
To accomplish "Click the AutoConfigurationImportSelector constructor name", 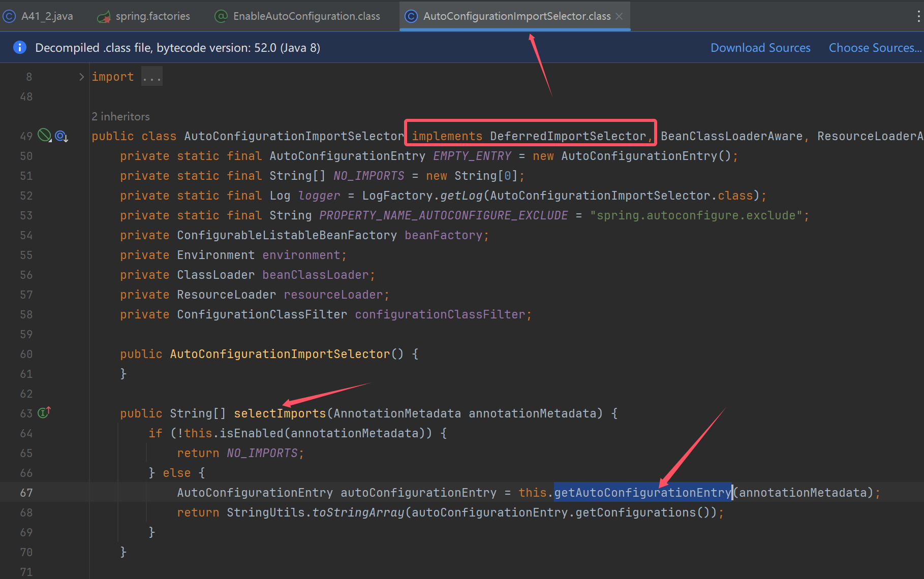I will click(280, 354).
